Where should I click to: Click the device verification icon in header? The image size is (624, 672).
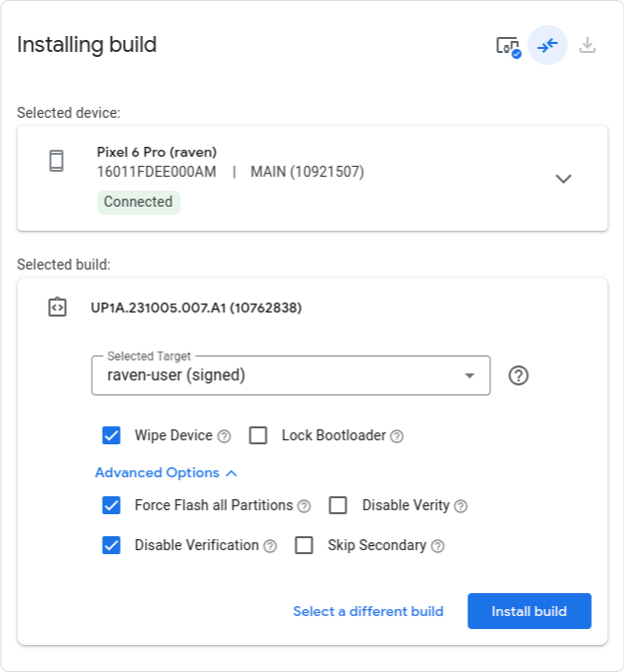click(508, 46)
